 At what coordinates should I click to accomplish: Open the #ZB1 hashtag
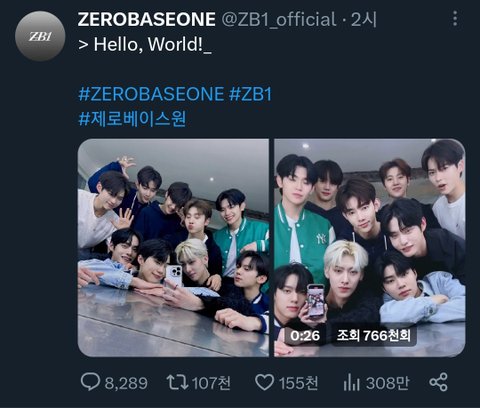(250, 94)
